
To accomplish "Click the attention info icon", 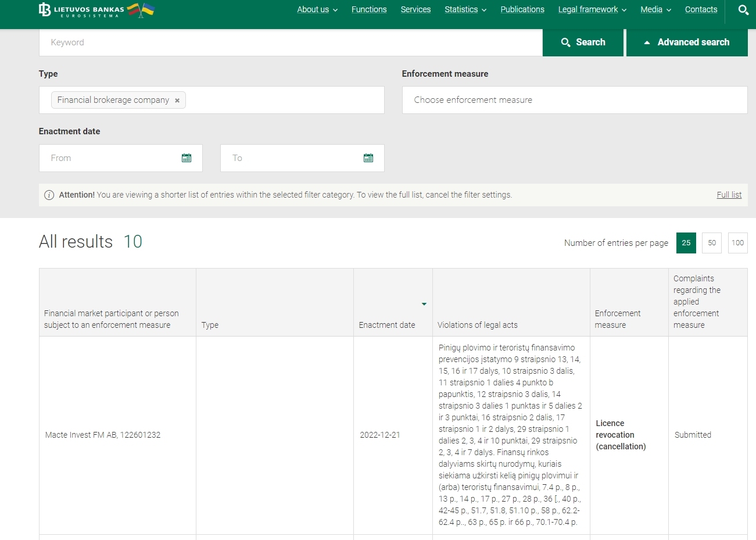I will click(x=49, y=195).
